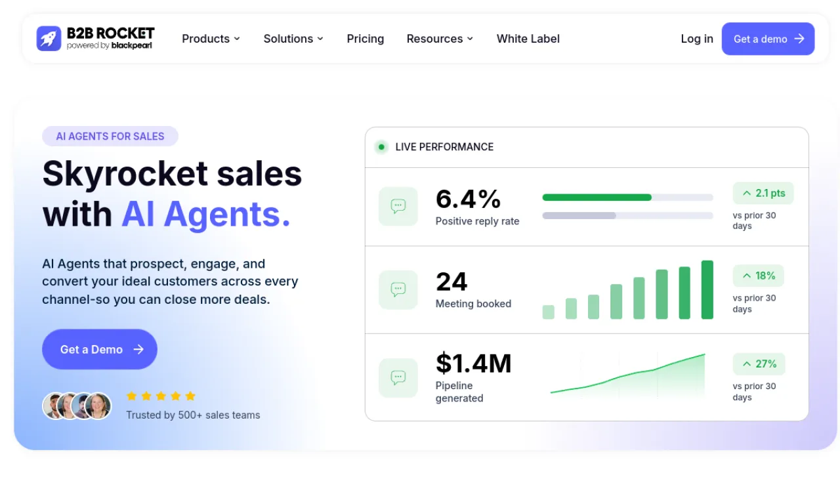840x504 pixels.
Task: Click the five-star rating icons
Action: 161,396
